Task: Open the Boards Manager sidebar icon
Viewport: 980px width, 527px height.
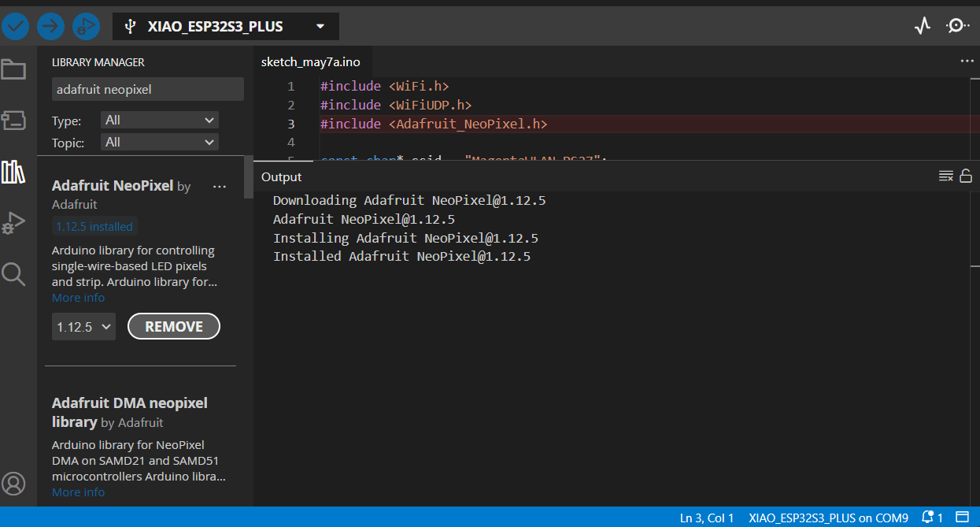Action: [14, 121]
